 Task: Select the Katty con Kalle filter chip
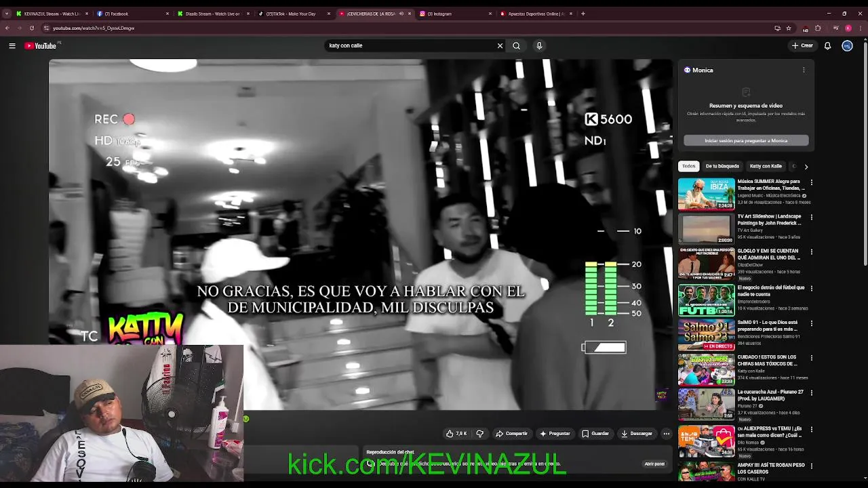(x=766, y=166)
